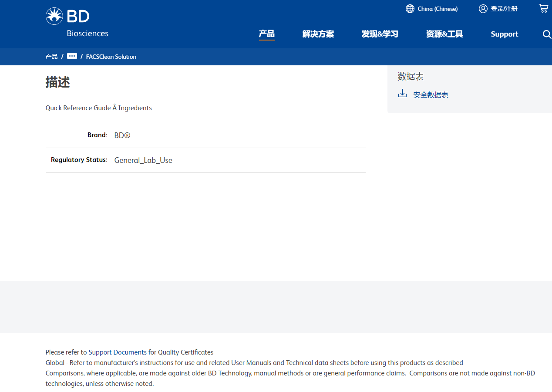Click the Brand label
The image size is (552, 392).
98,135
